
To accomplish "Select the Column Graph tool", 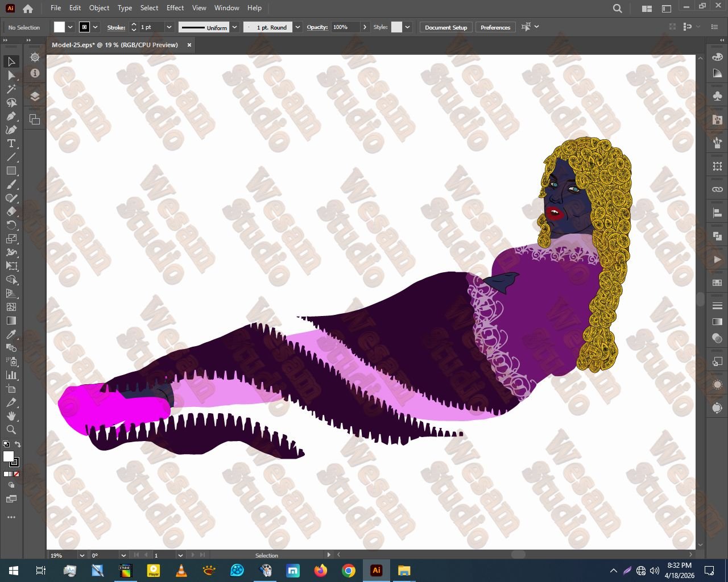I will [11, 375].
